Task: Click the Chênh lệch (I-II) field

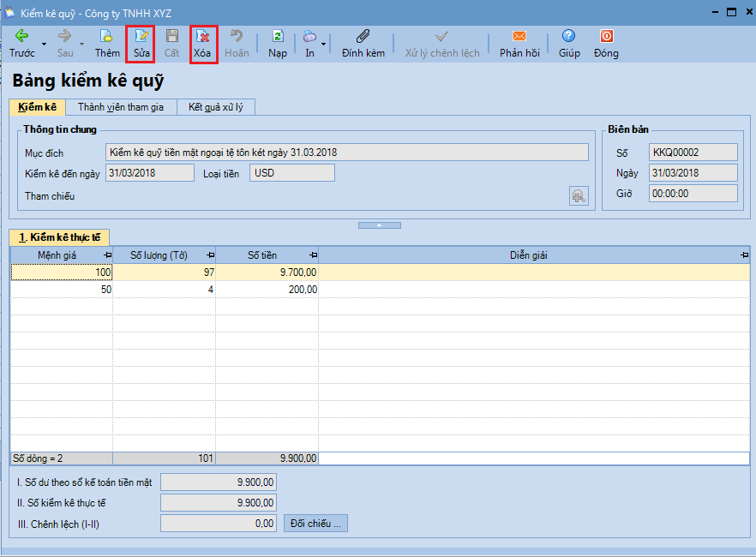Action: point(219,524)
